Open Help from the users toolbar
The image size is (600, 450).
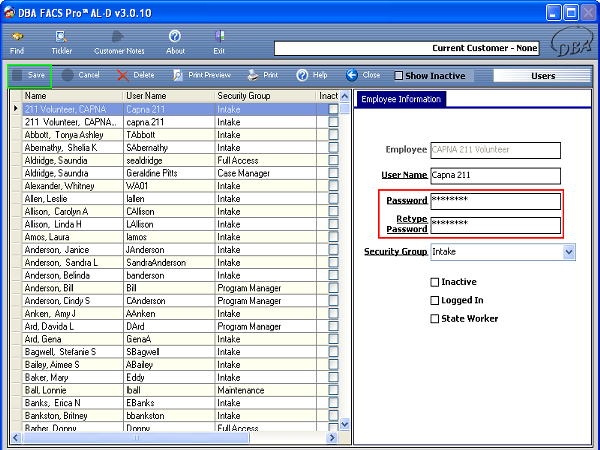[312, 75]
